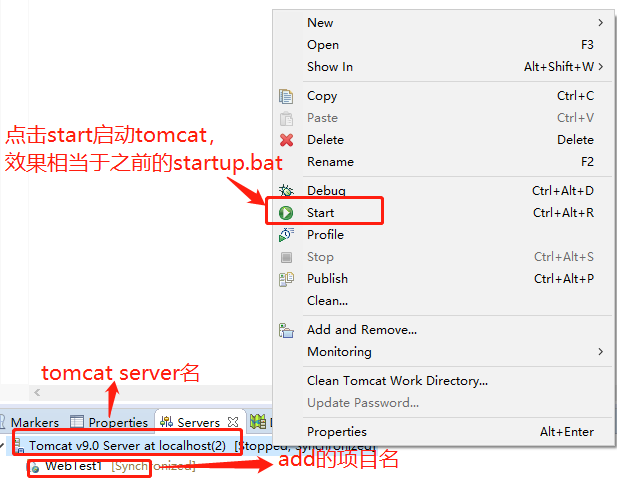Image resolution: width=617 pixels, height=479 pixels.
Task: Click the Servers tab icon
Action: 166,422
